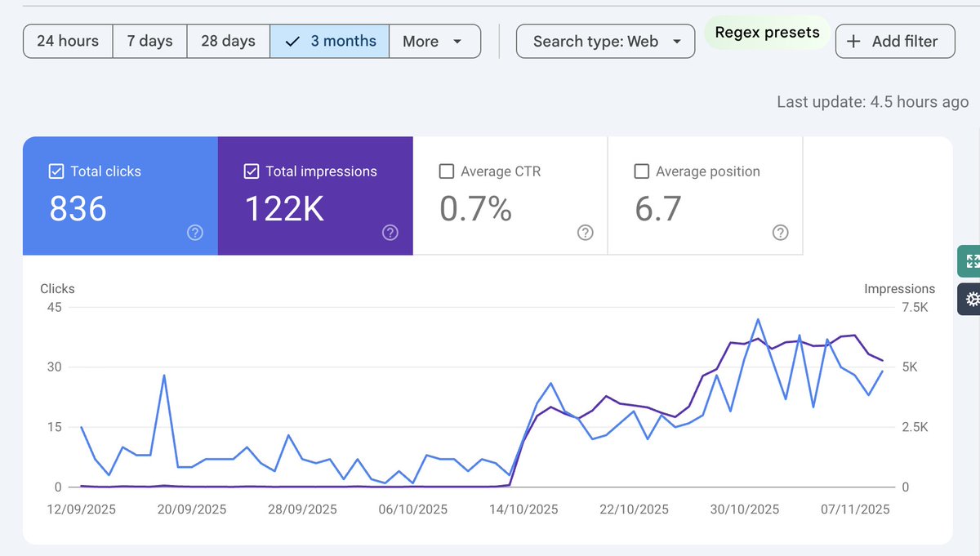The width and height of the screenshot is (980, 556).
Task: Click the checkmark icon beside 3 months
Action: coord(292,41)
